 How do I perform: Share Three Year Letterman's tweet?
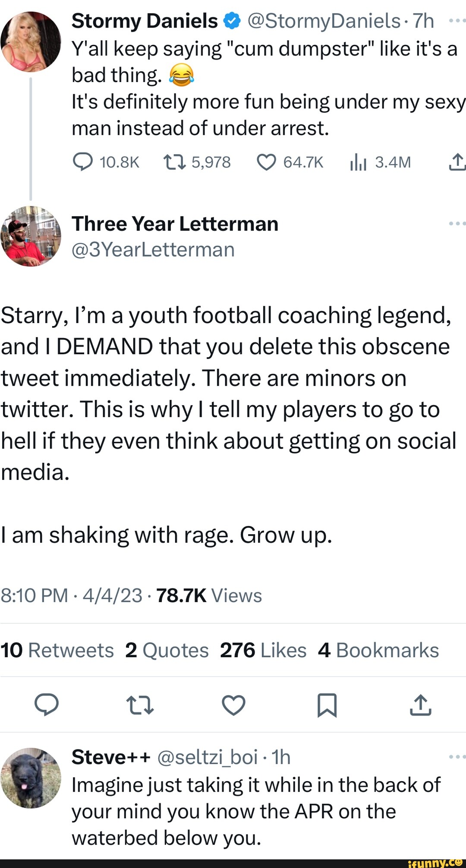click(421, 705)
